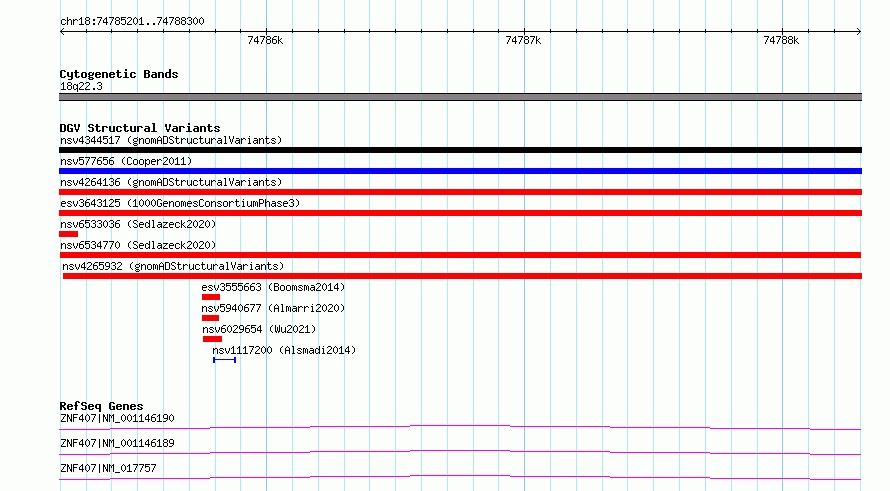This screenshot has width=890, height=491.
Task: Click the nsv1117200 (Alsmadi2014) label
Action: (284, 350)
